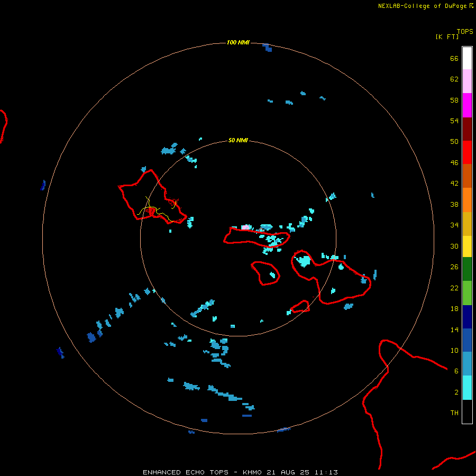The image size is (476, 476).
Task: Click the pink high-top echo near Molokai
Action: point(246,227)
